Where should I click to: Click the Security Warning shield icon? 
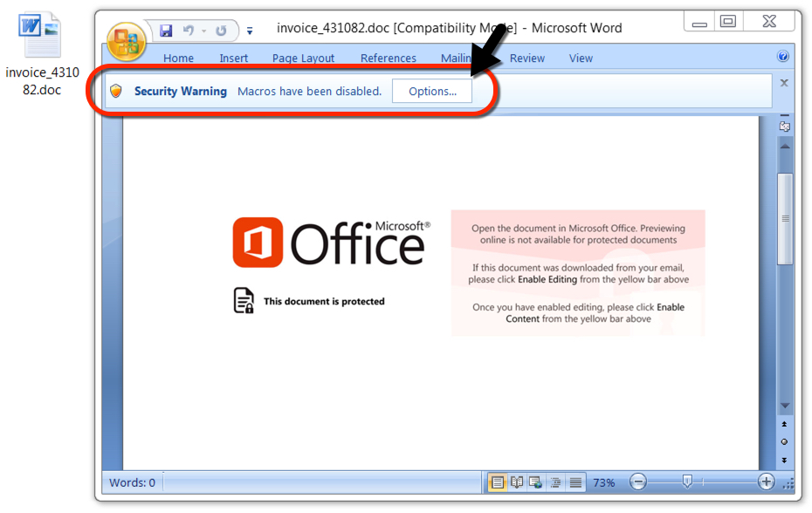116,91
